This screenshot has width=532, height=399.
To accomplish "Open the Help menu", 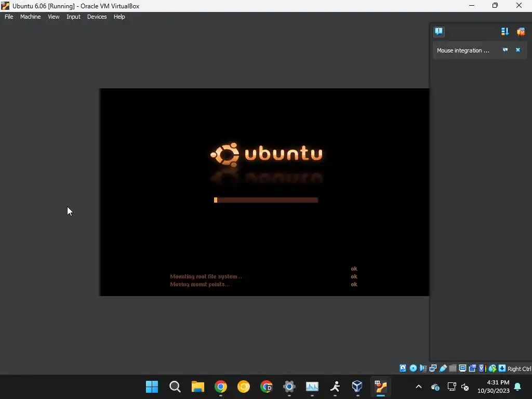I will click(119, 17).
